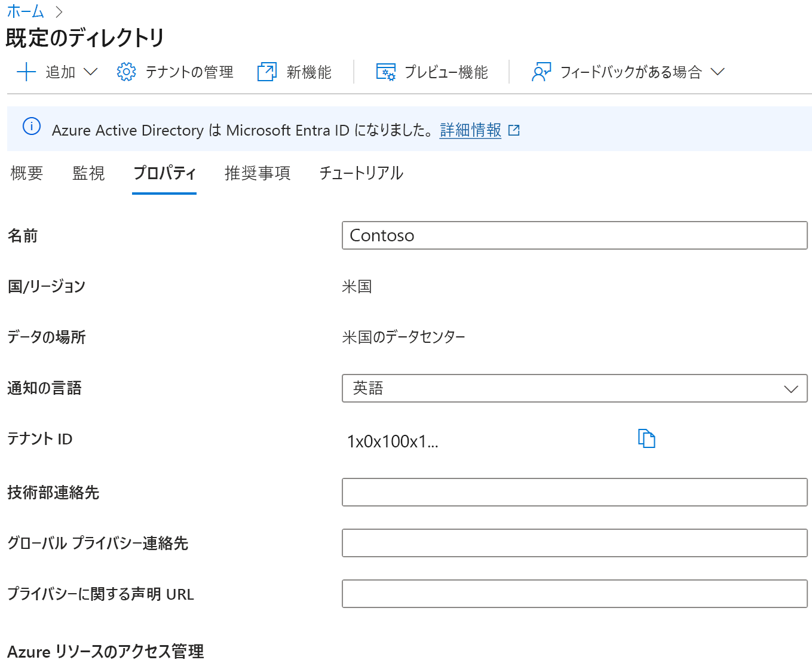
Task: Open the チュートリアル tab
Action: tap(361, 173)
